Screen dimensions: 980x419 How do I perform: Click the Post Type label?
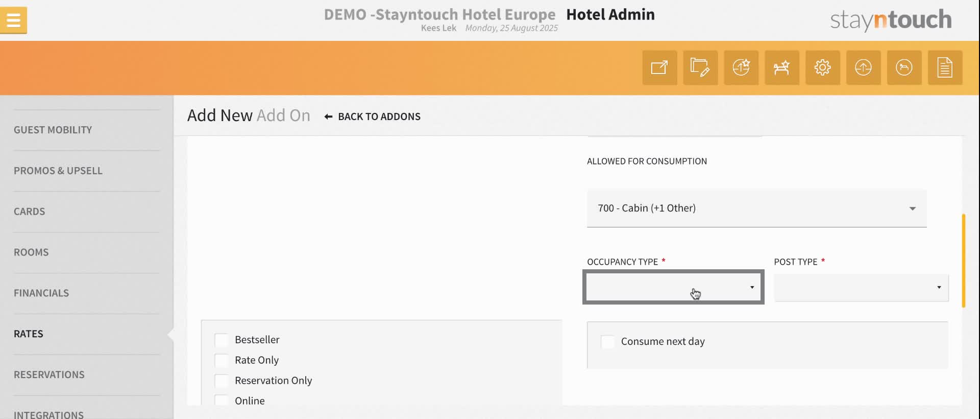point(795,262)
